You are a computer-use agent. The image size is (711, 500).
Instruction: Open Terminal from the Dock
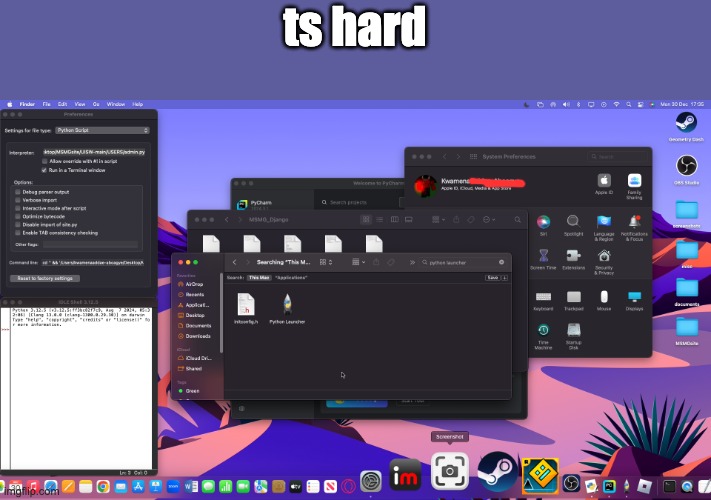tap(669, 486)
